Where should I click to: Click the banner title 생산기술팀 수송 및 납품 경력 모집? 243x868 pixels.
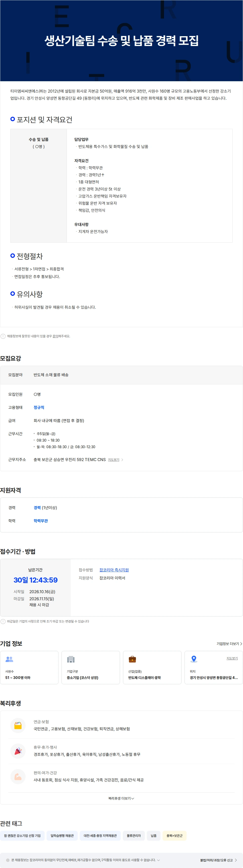click(x=121, y=40)
